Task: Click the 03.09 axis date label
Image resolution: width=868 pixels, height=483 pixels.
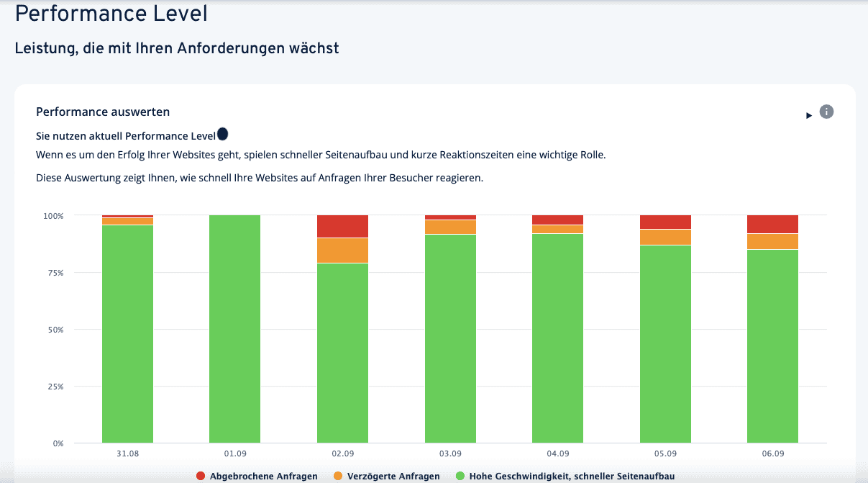Action: [x=450, y=454]
